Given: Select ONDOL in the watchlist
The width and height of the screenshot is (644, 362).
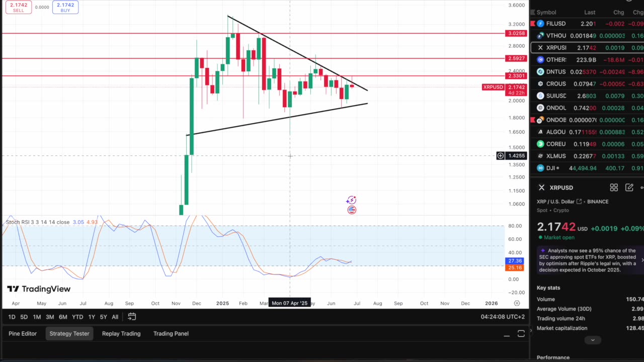Looking at the screenshot, I should point(587,108).
